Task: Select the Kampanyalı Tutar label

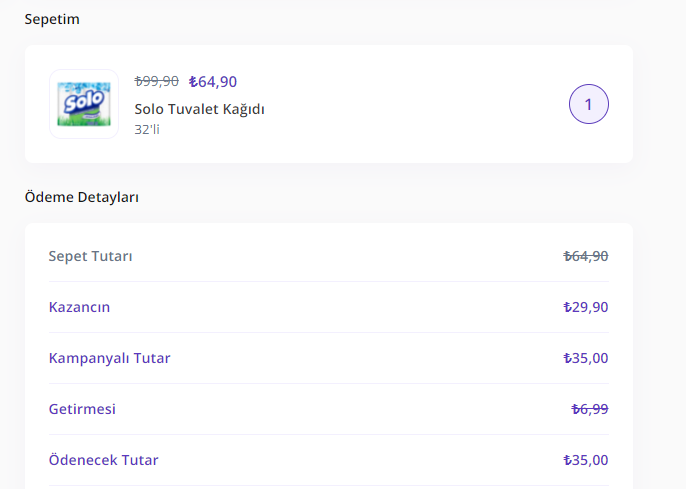Action: (x=109, y=358)
